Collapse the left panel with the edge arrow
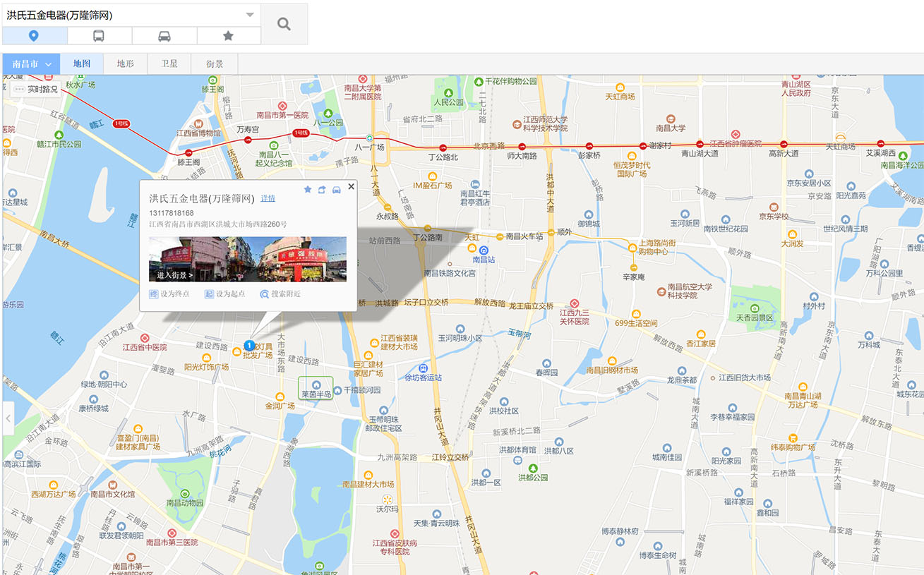The image size is (924, 575). [8, 418]
